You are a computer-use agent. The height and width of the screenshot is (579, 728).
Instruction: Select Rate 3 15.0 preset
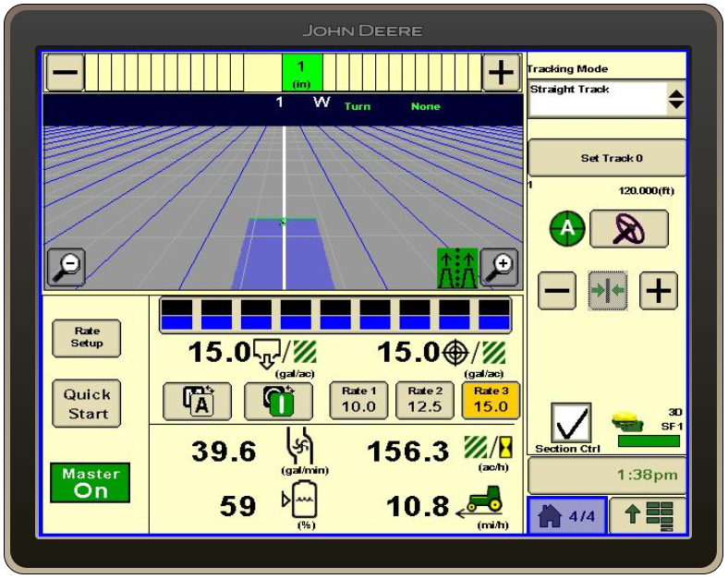[x=491, y=401]
